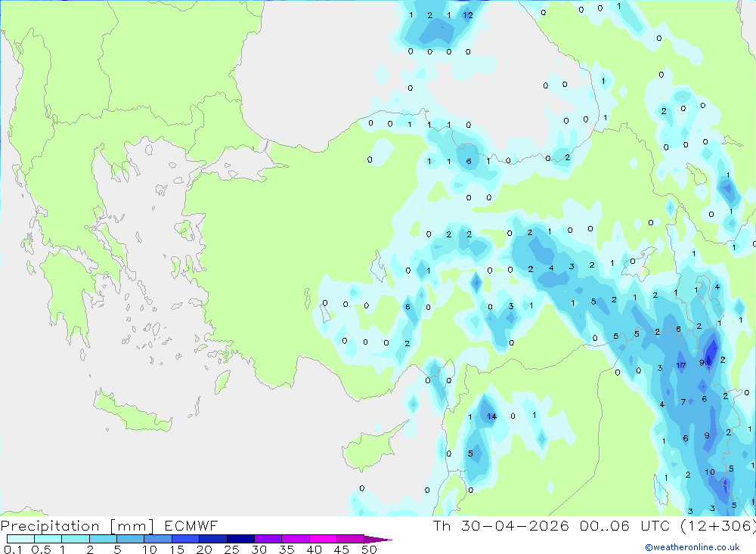Viewport: 756px width, 554px height.
Task: Click the precipitation value '17' on the map
Action: (x=681, y=366)
